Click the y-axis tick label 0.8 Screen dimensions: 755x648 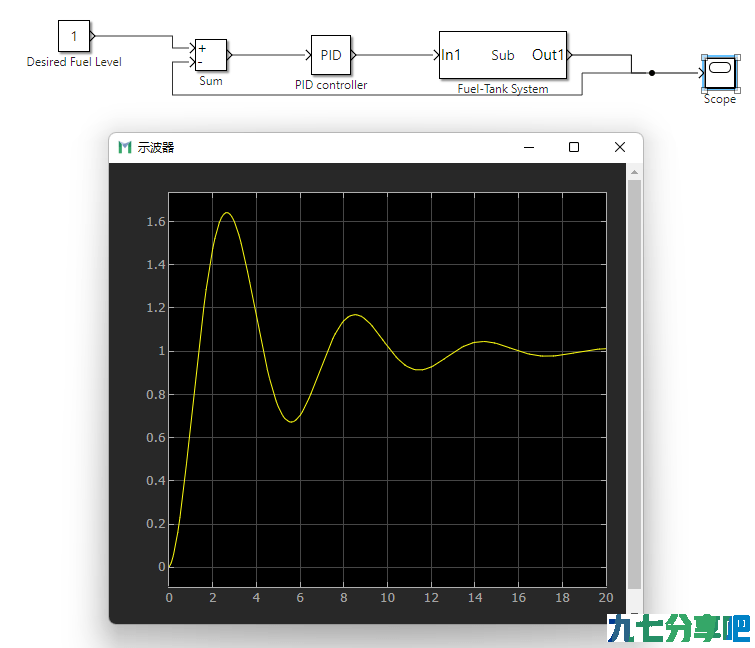pyautogui.click(x=156, y=395)
